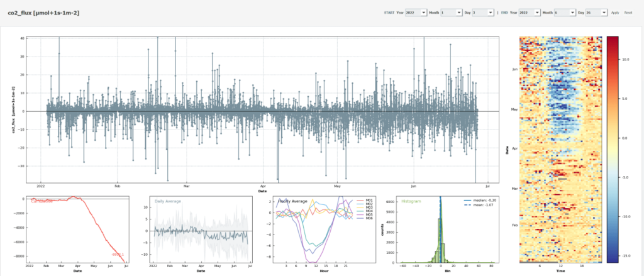The image size is (644, 276).
Task: Click the 'Cumulative' plot label
Action: point(42,201)
